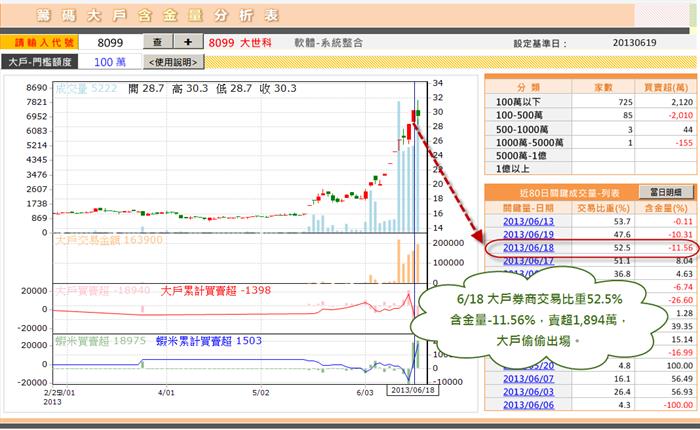Image resolution: width=700 pixels, height=430 pixels.
Task: Click the 56.93 gold content value
Action: pos(682,392)
